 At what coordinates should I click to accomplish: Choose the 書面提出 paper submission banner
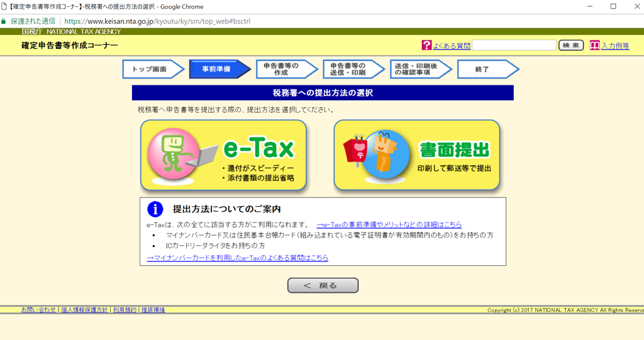[416, 155]
